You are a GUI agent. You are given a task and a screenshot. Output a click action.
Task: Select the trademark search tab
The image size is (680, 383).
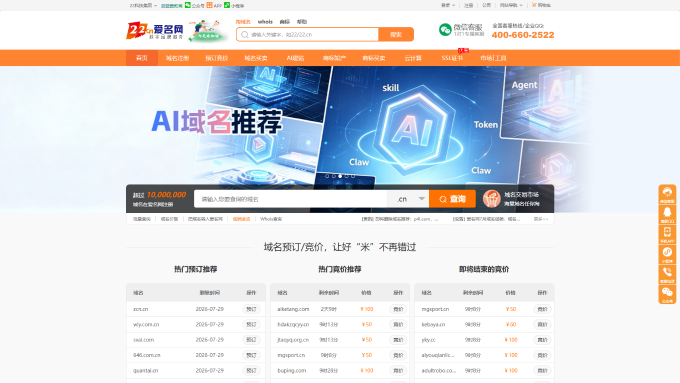click(284, 22)
